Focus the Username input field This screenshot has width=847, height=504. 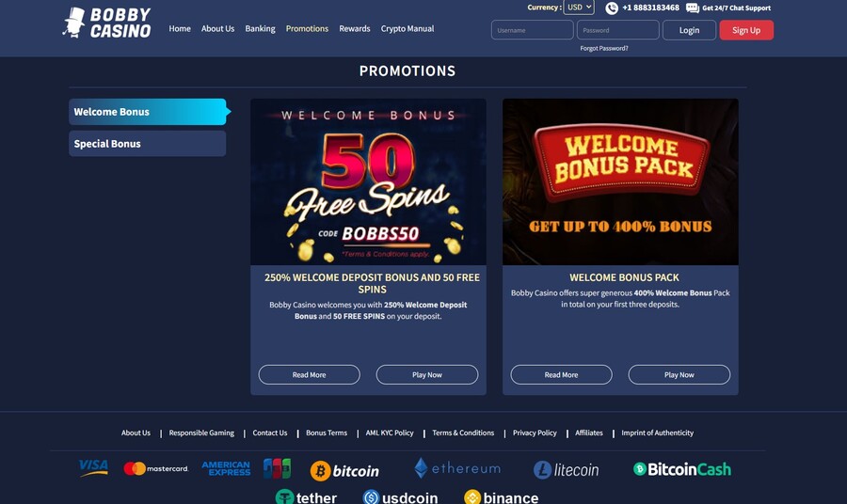[x=532, y=30]
